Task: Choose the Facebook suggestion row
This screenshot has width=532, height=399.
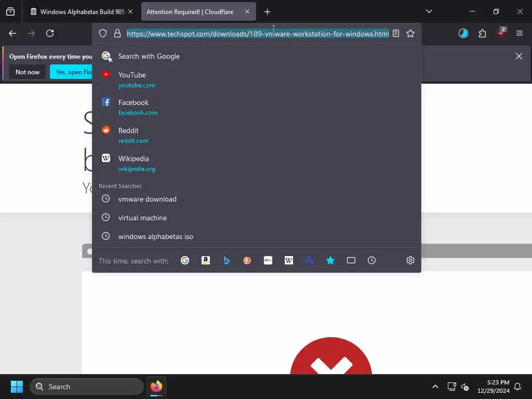Action: coord(257,107)
